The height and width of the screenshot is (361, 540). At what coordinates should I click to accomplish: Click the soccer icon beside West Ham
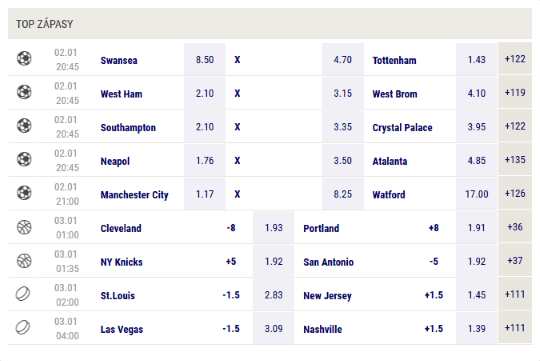pyautogui.click(x=24, y=92)
